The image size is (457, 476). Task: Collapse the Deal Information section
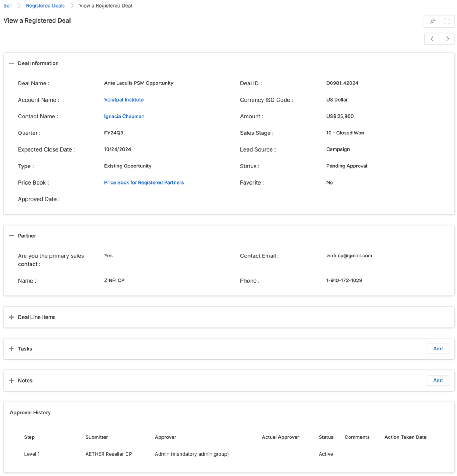(x=11, y=63)
